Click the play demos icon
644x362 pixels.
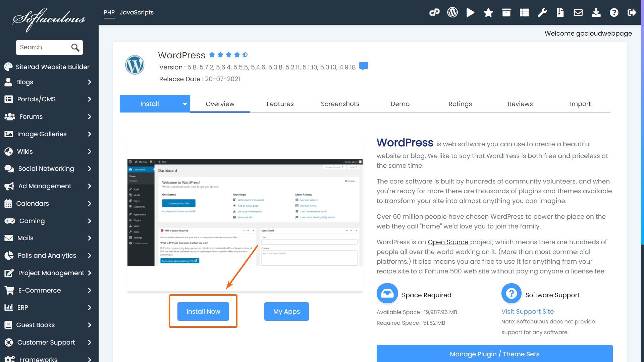tap(470, 12)
